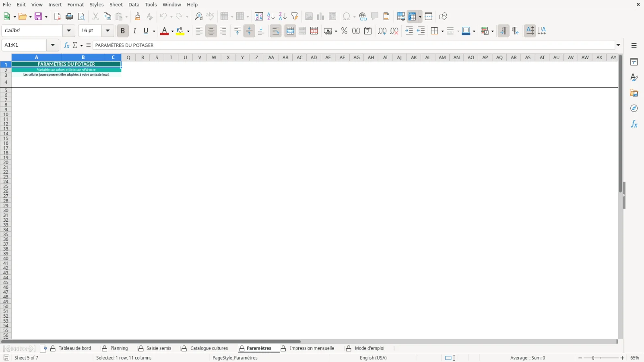Apply the yellow Background Color swatch
This screenshot has width=644, height=362.
pyautogui.click(x=180, y=31)
